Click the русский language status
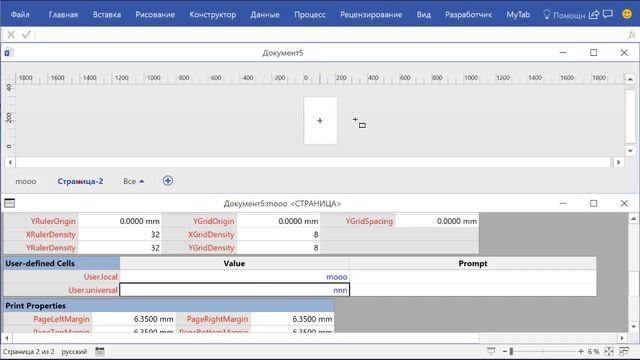 point(74,351)
